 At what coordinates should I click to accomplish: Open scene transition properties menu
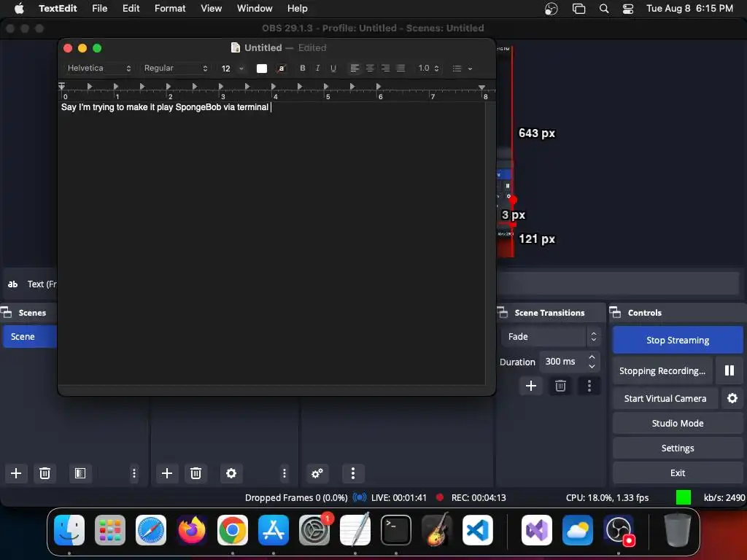pos(589,386)
